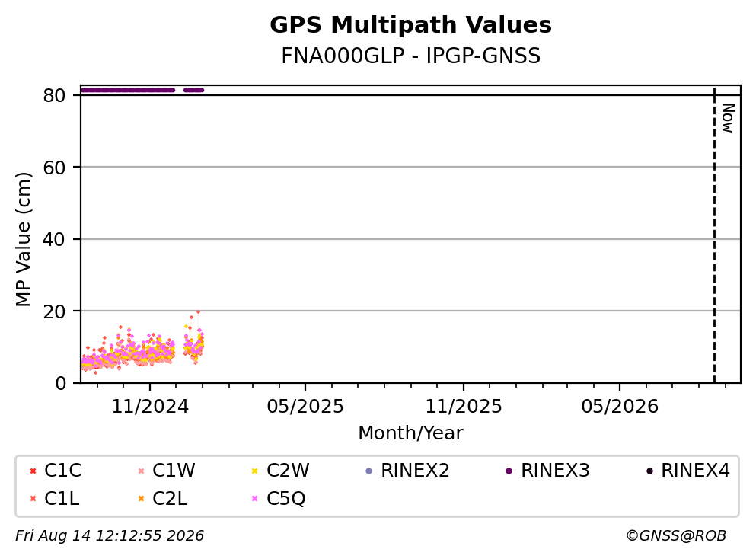The image size is (756, 559).
Task: Click the C5Q magenta legend marker
Action: (x=254, y=499)
